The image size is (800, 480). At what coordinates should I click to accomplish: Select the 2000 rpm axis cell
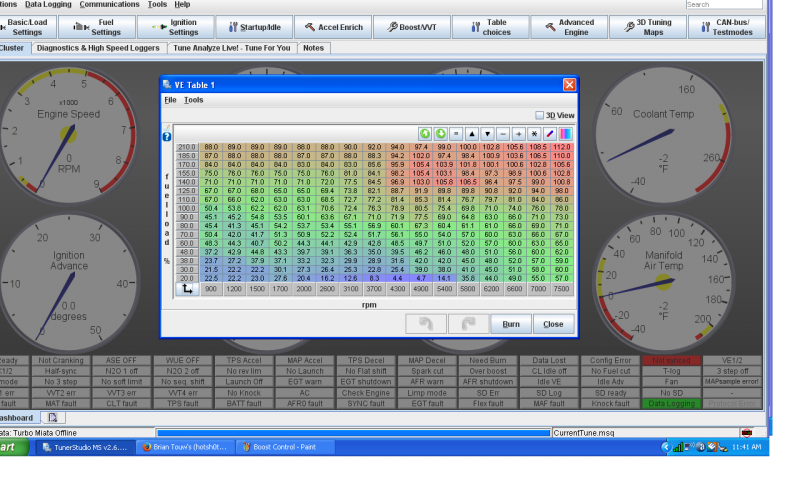(x=303, y=288)
